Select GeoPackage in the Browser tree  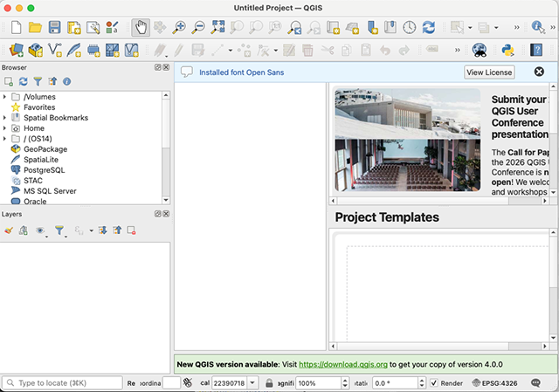click(x=45, y=149)
